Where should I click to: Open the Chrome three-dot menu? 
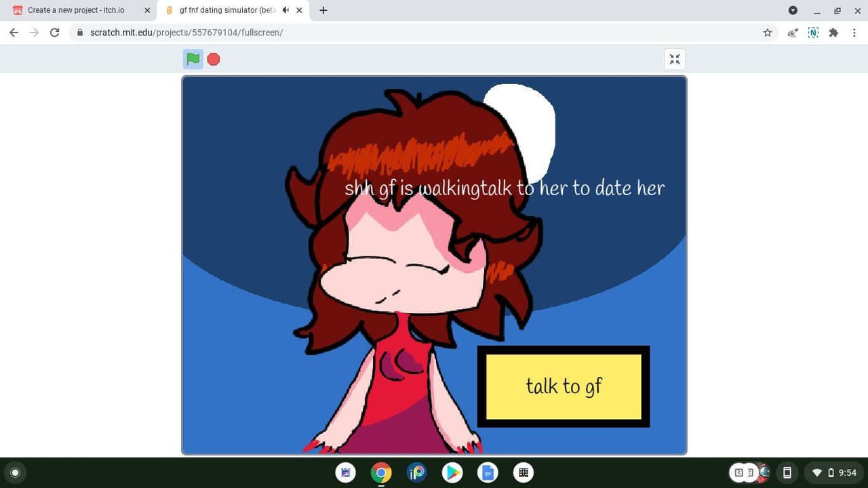855,33
